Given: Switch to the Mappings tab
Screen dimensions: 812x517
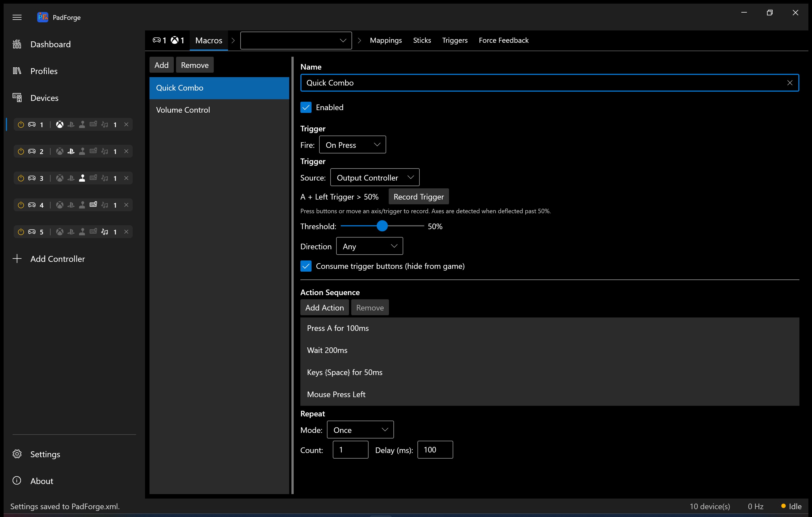Looking at the screenshot, I should click(386, 40).
